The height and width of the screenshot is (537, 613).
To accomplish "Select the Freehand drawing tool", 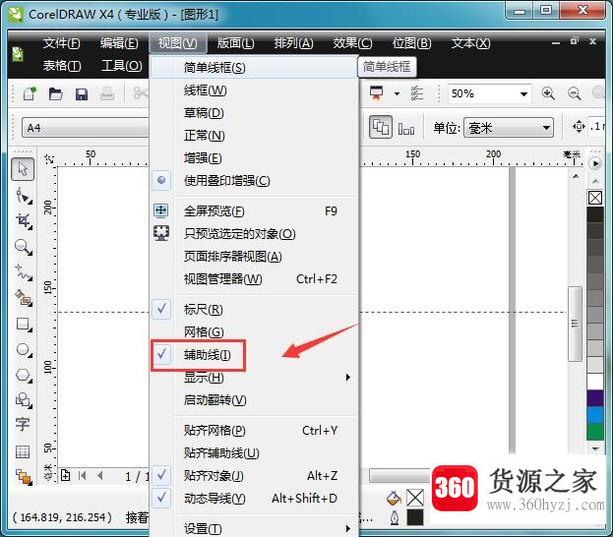I will 23,272.
